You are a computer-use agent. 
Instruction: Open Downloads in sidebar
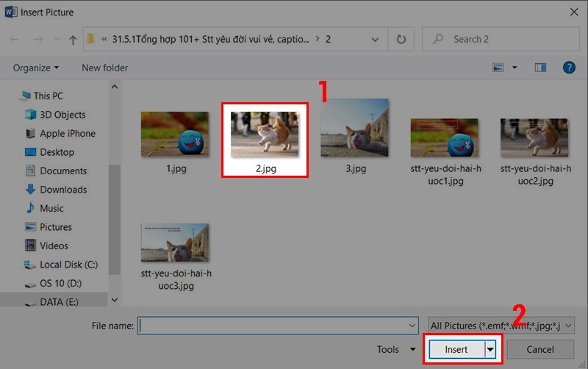pyautogui.click(x=63, y=190)
